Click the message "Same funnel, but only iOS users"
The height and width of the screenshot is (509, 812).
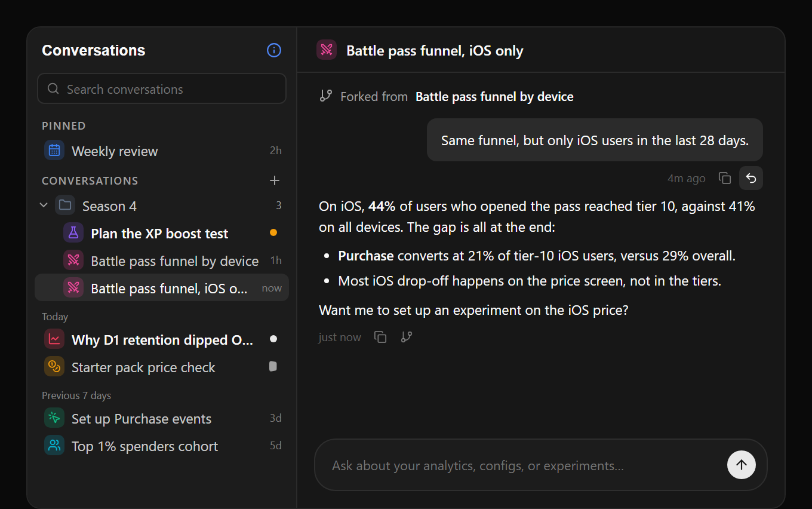595,140
